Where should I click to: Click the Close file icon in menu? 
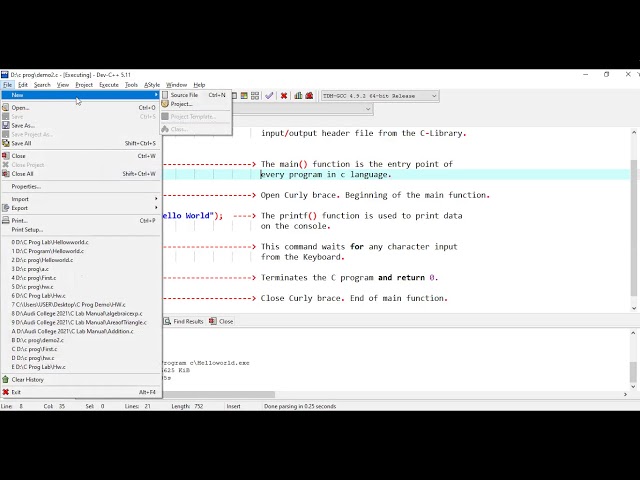pos(6,156)
